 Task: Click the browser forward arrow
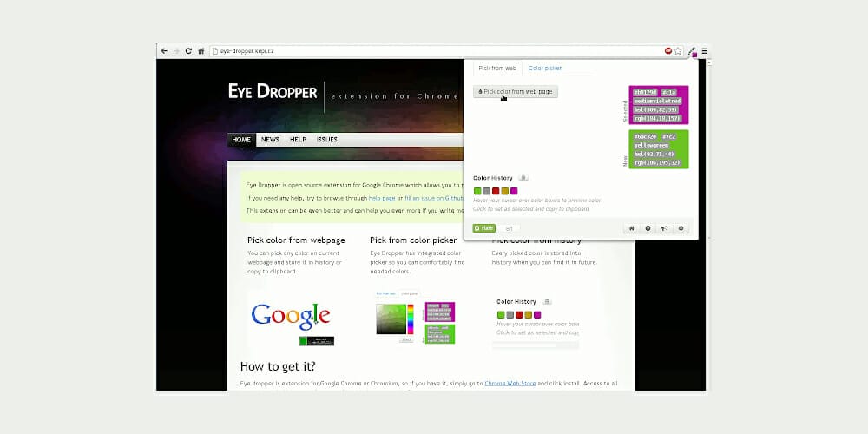click(x=176, y=51)
